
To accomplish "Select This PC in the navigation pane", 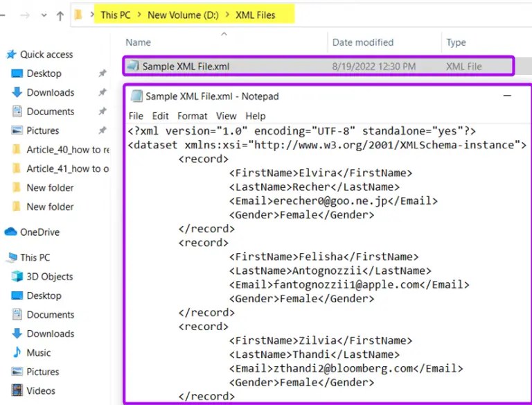I will [x=35, y=257].
